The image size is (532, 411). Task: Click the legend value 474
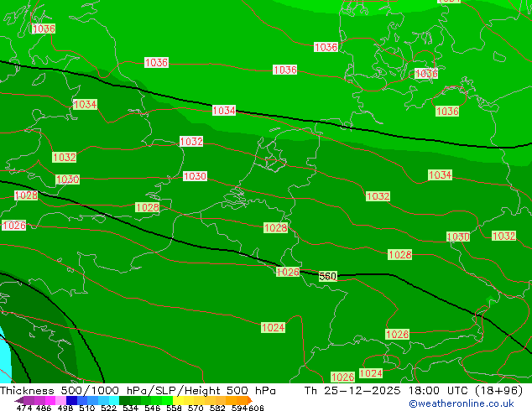(x=24, y=408)
